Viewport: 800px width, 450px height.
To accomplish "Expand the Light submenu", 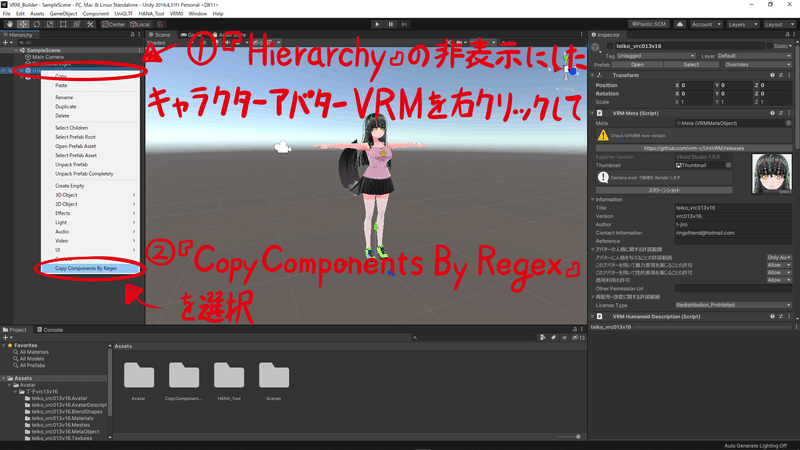I will (x=90, y=222).
